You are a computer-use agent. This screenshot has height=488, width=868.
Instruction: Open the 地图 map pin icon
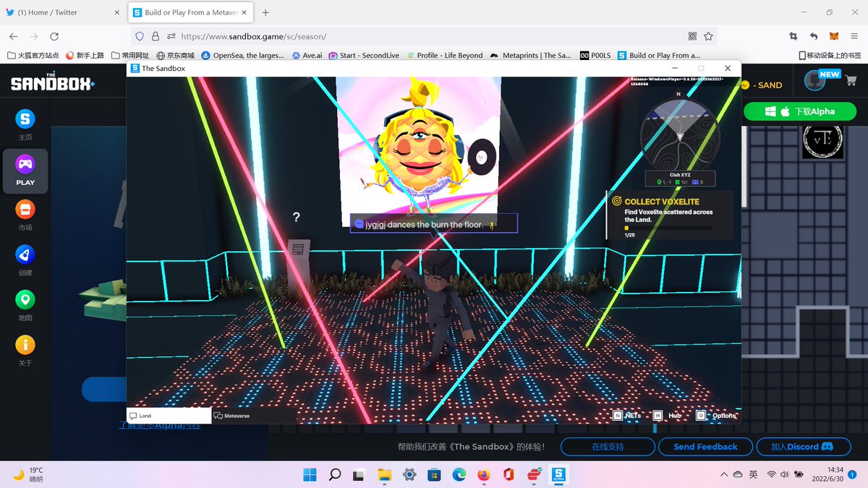tap(25, 299)
